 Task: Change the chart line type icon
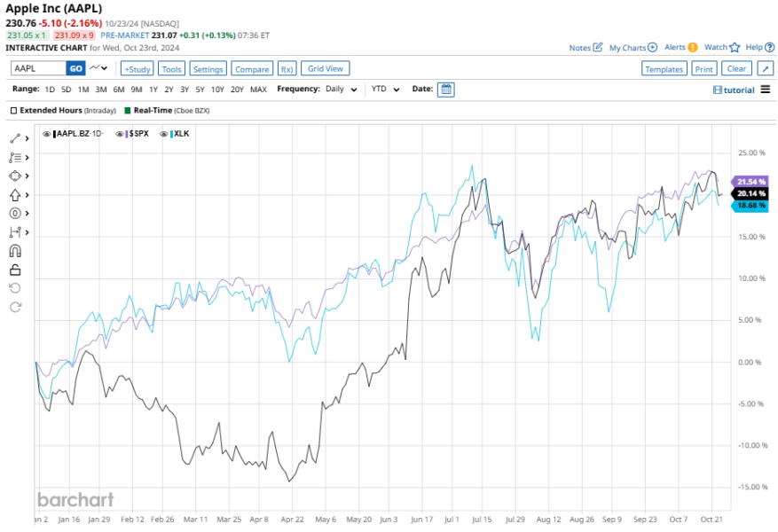tap(95, 68)
